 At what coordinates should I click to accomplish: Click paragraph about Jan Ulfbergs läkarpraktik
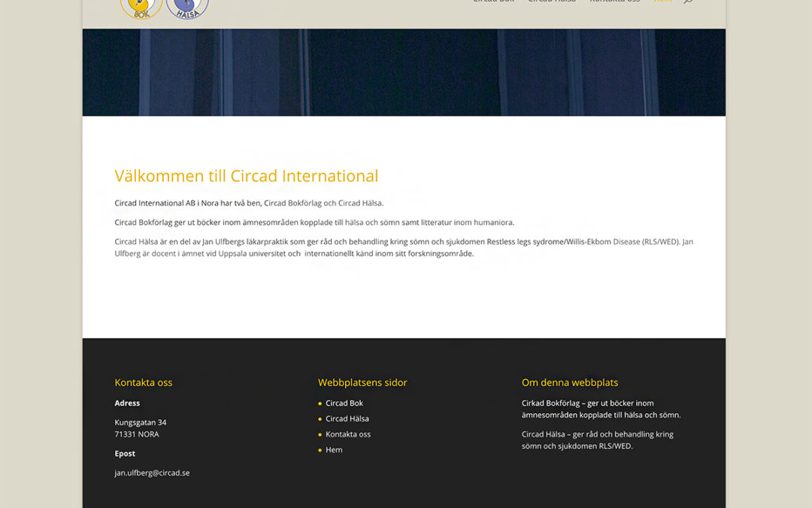pyautogui.click(x=404, y=248)
